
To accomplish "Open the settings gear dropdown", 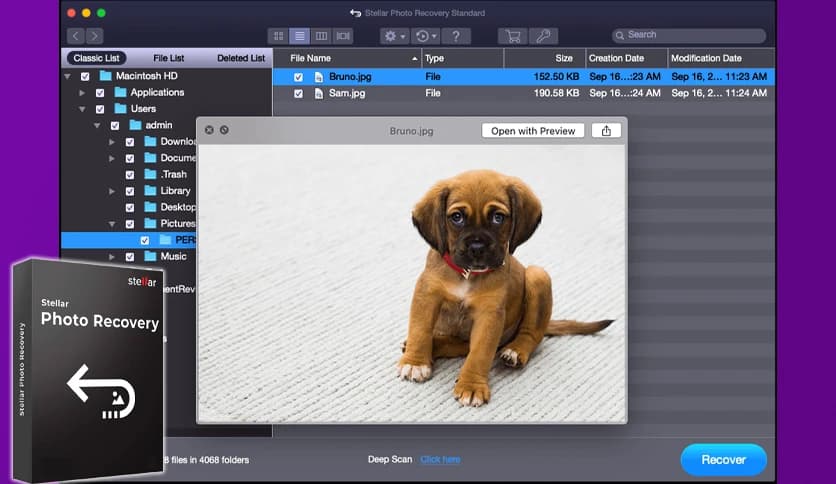I will point(393,36).
